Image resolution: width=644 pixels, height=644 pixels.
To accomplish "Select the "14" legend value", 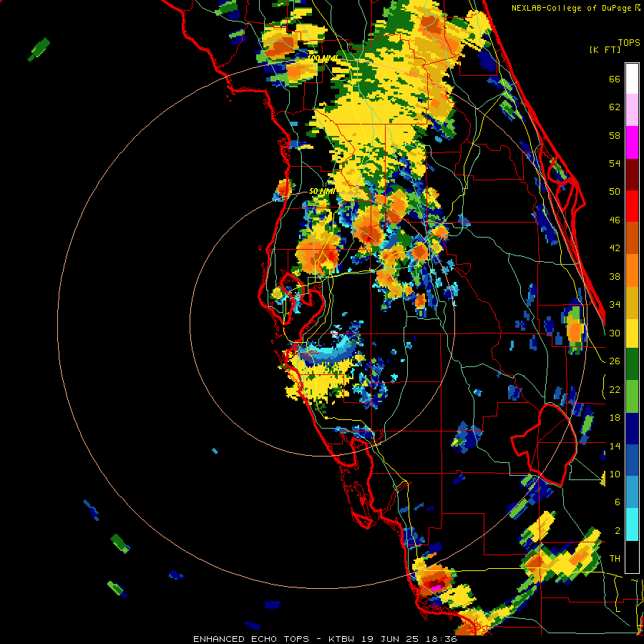I will click(x=615, y=446).
